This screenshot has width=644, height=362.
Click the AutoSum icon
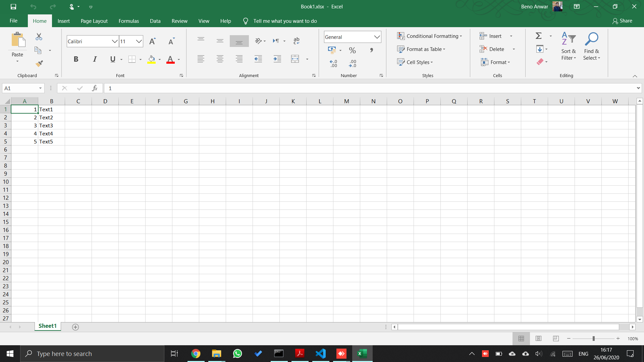tap(538, 35)
